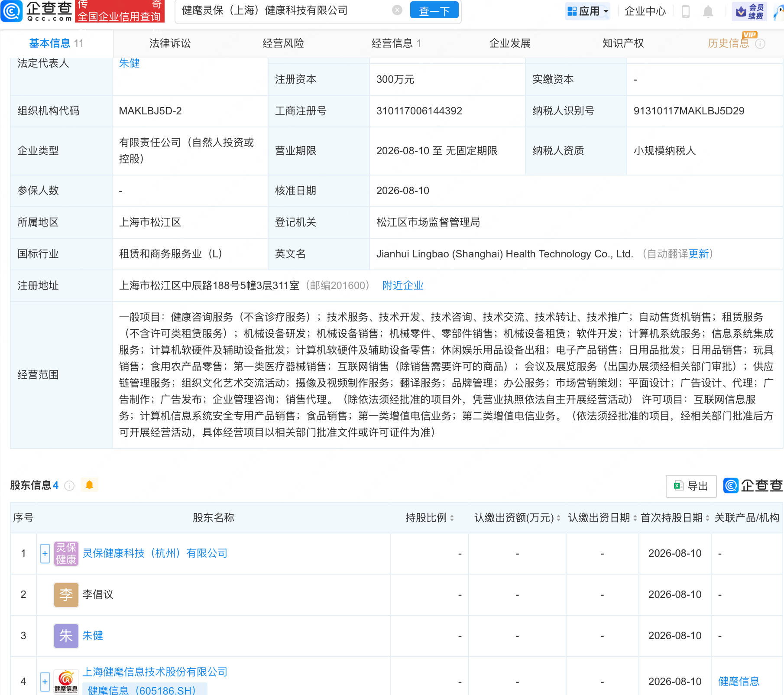Open 上海健麾信息技术股份有限公司 link
784x695 pixels.
coord(155,672)
